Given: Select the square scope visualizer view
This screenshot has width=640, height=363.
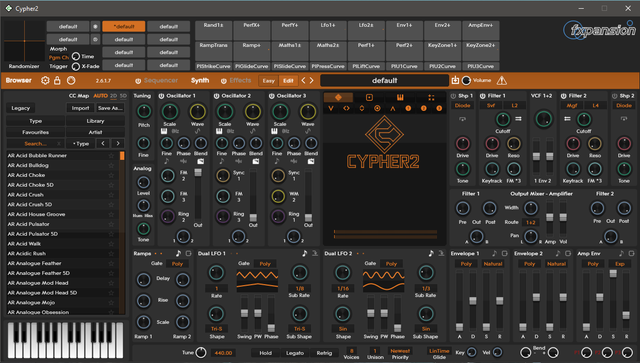Looking at the screenshot, I should tap(369, 97).
